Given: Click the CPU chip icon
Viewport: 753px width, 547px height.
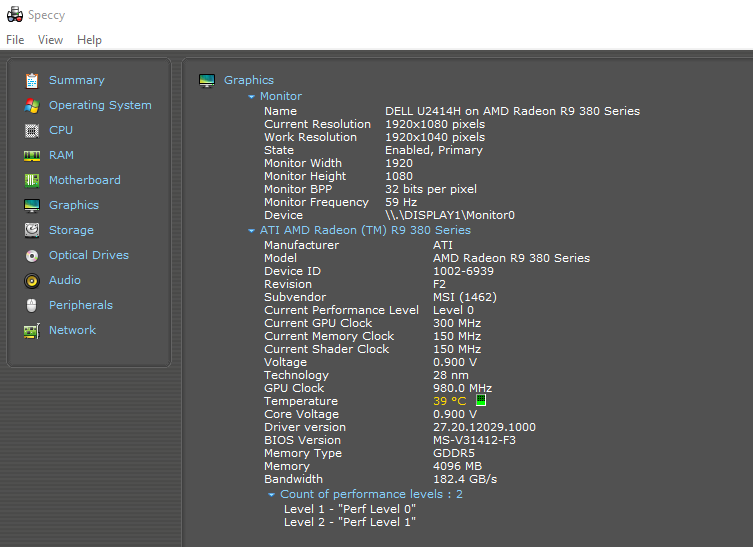Looking at the screenshot, I should coord(32,130).
